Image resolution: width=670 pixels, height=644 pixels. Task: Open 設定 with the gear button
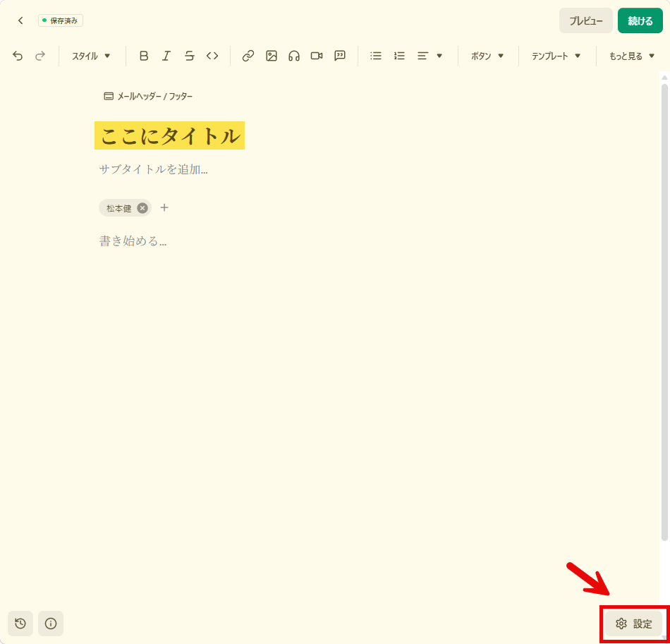[x=633, y=624]
